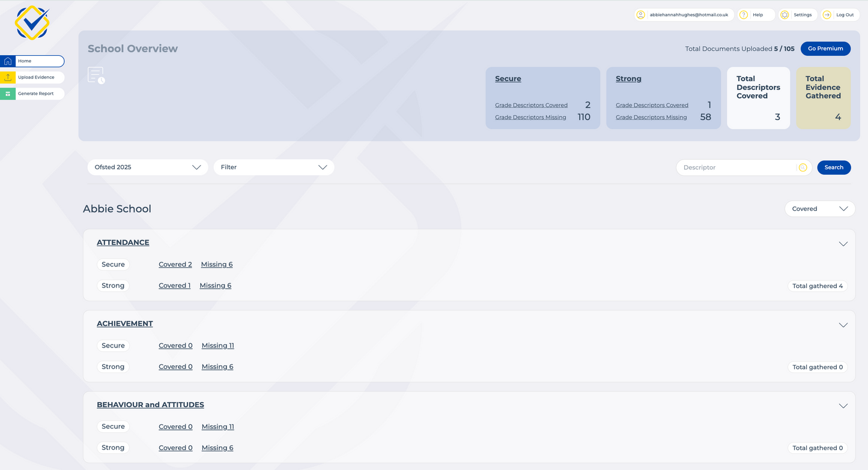This screenshot has height=470, width=868.
Task: Click the Home icon in the sidebar
Action: (8, 61)
